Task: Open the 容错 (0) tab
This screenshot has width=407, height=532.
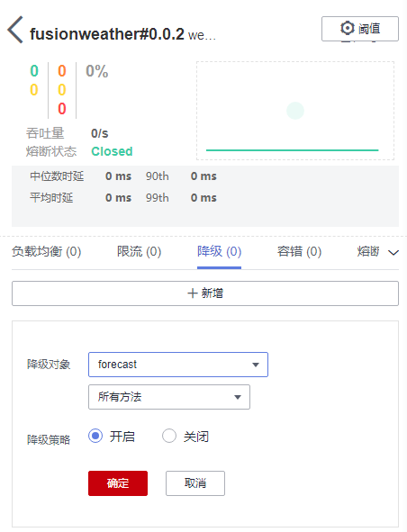Action: click(x=299, y=252)
